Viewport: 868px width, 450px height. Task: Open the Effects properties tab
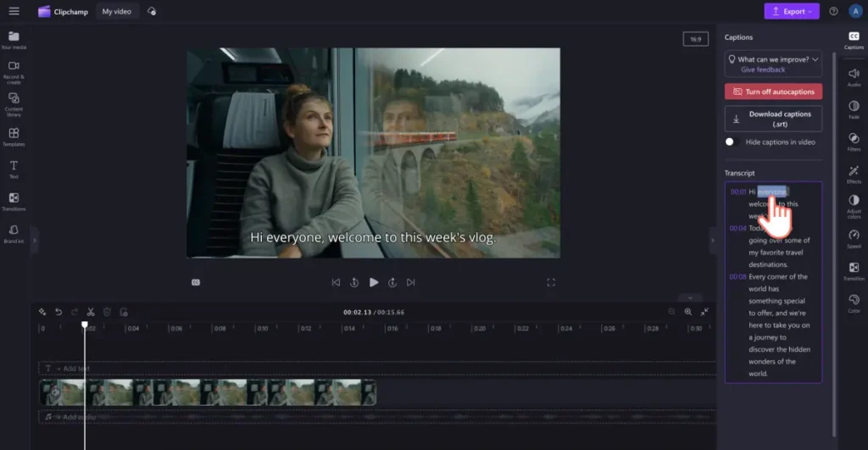click(x=854, y=175)
